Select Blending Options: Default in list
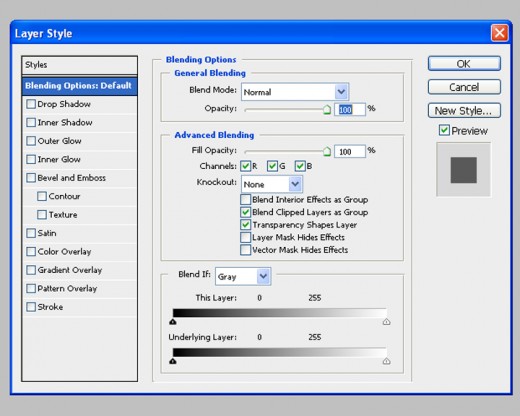This screenshot has width=520, height=416. tap(80, 86)
